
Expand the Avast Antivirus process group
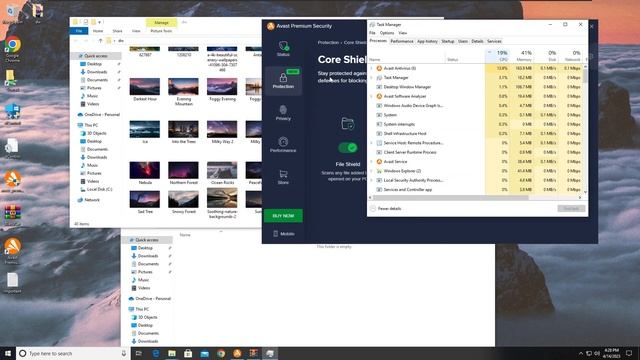(371, 69)
